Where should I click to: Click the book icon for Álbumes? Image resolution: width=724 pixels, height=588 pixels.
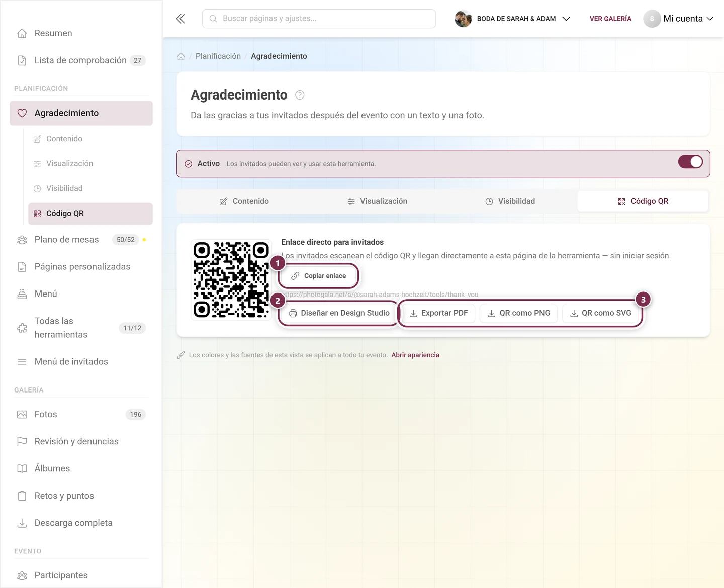tap(22, 468)
